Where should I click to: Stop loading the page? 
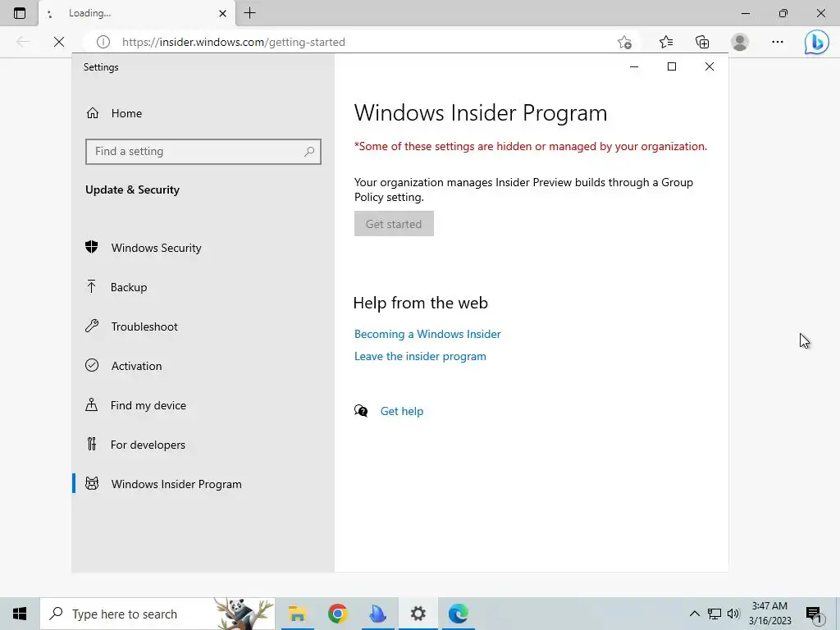click(59, 42)
